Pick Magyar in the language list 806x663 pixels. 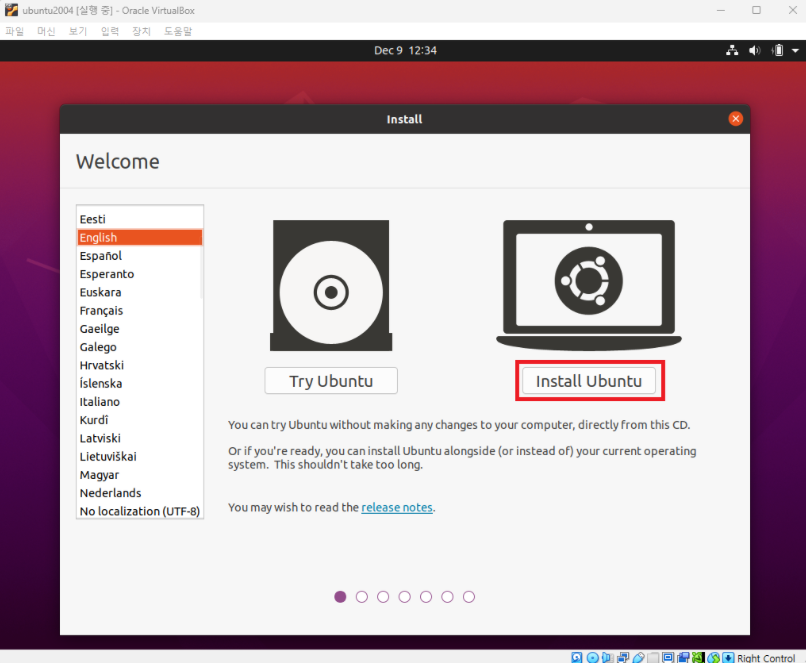click(139, 474)
